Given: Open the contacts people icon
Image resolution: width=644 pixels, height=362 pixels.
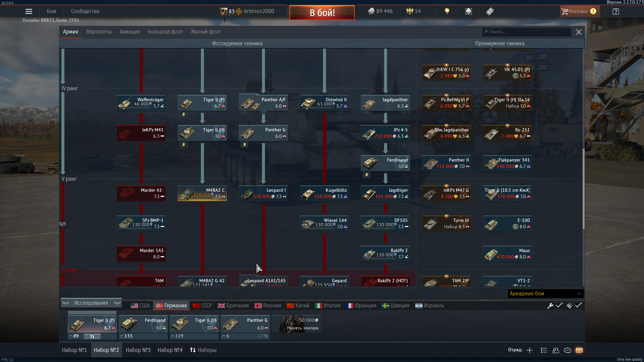Looking at the screenshot, I should pyautogui.click(x=556, y=350).
